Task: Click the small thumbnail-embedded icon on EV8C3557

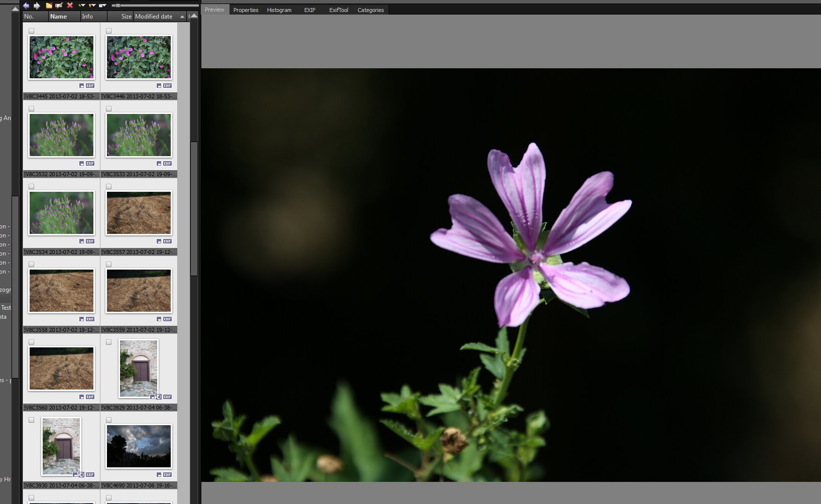Action: [x=159, y=241]
